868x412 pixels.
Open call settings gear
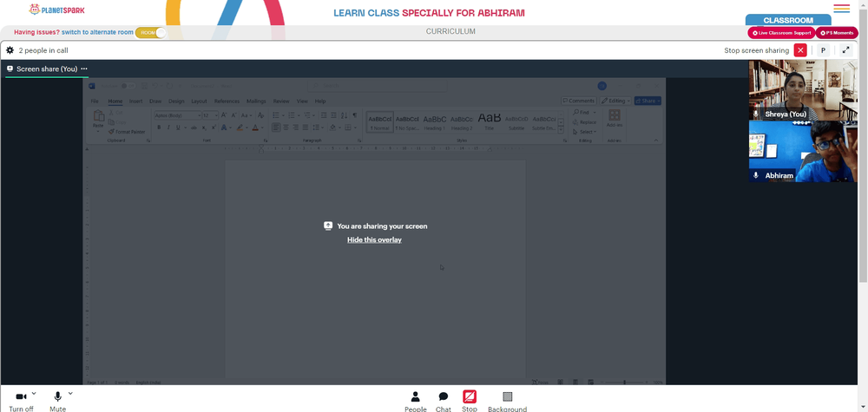click(10, 50)
